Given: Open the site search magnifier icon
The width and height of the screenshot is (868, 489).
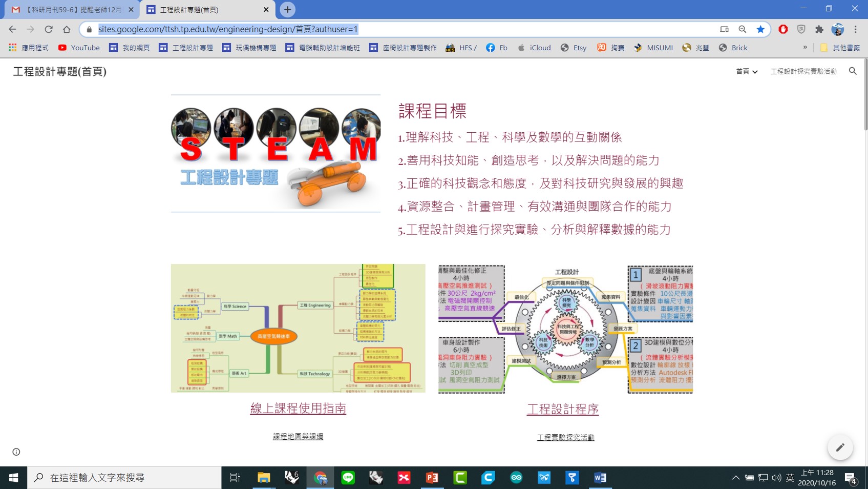Looking at the screenshot, I should point(853,71).
